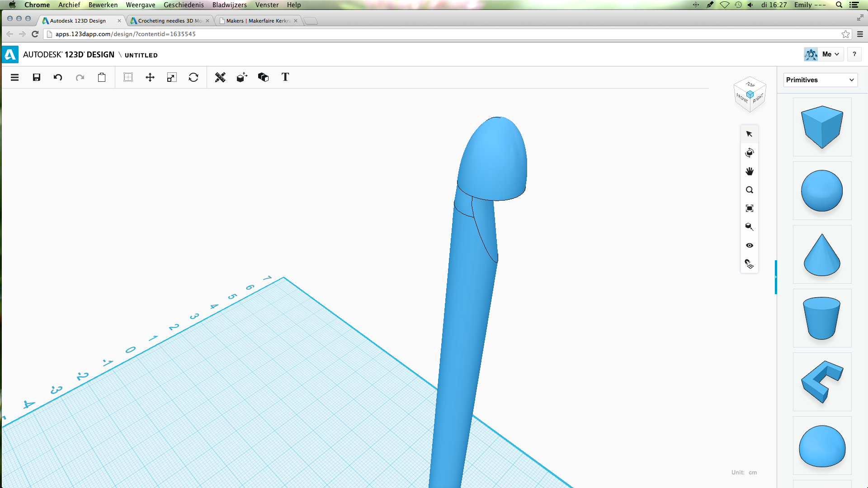Click the Fit to view icon

click(x=750, y=208)
